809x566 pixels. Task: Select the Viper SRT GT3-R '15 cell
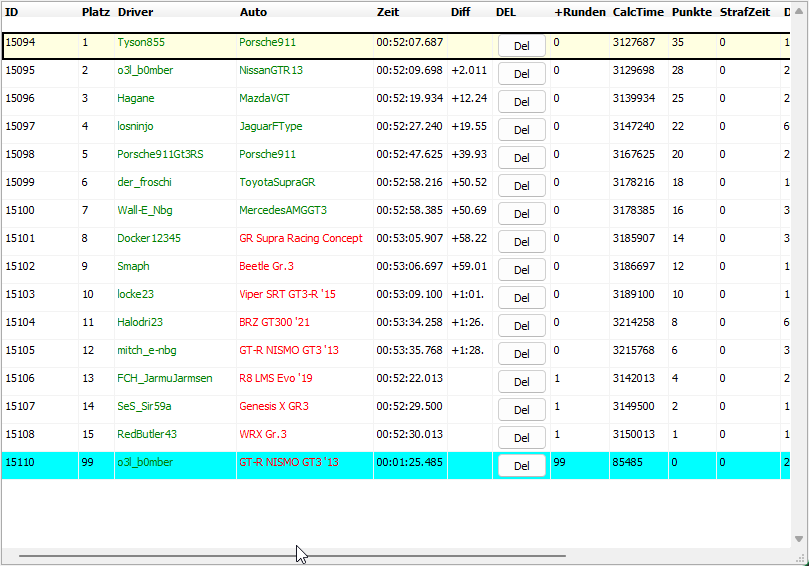289,294
